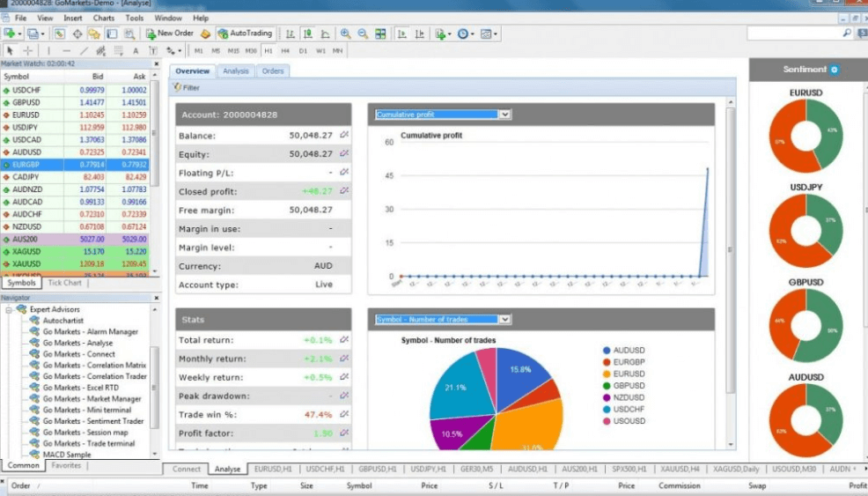868x496 pixels.
Task: Click edit icon next to Total return
Action: coord(344,340)
